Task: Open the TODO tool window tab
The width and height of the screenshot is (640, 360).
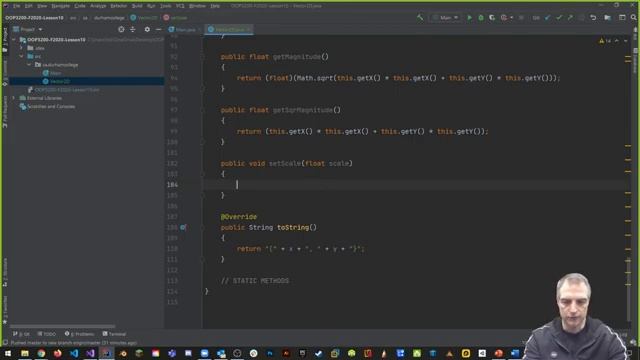Action: coord(47,334)
